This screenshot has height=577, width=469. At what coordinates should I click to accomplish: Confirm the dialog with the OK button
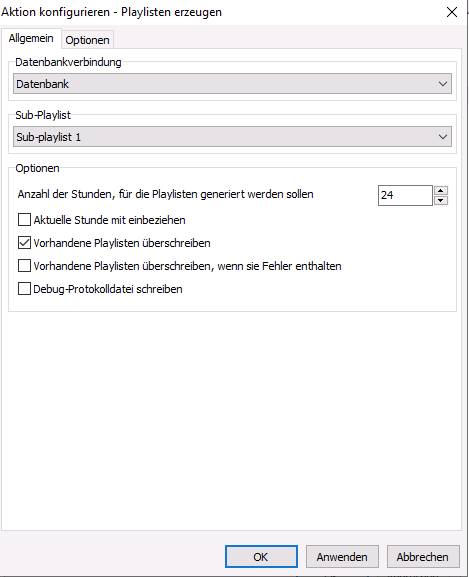261,557
